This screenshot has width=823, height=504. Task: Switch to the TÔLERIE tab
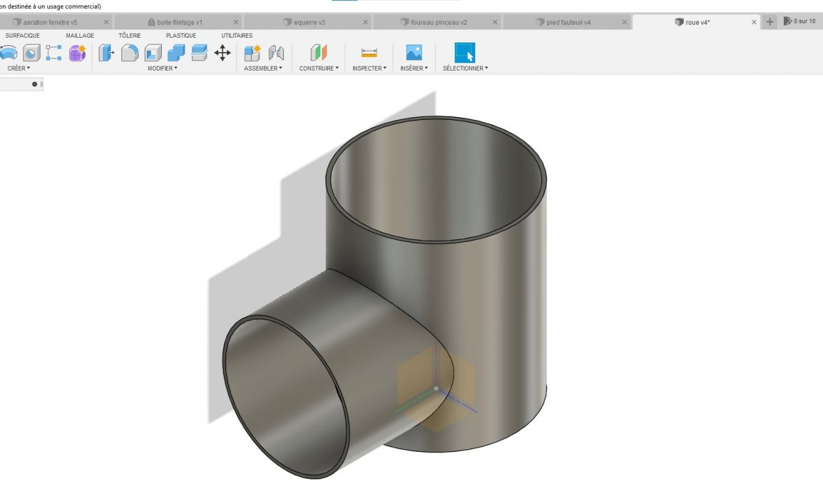pyautogui.click(x=130, y=36)
